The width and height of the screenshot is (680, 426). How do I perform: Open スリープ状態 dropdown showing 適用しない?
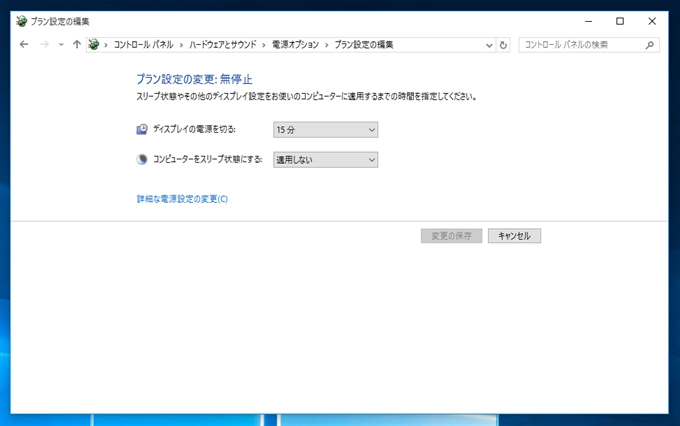tap(326, 160)
